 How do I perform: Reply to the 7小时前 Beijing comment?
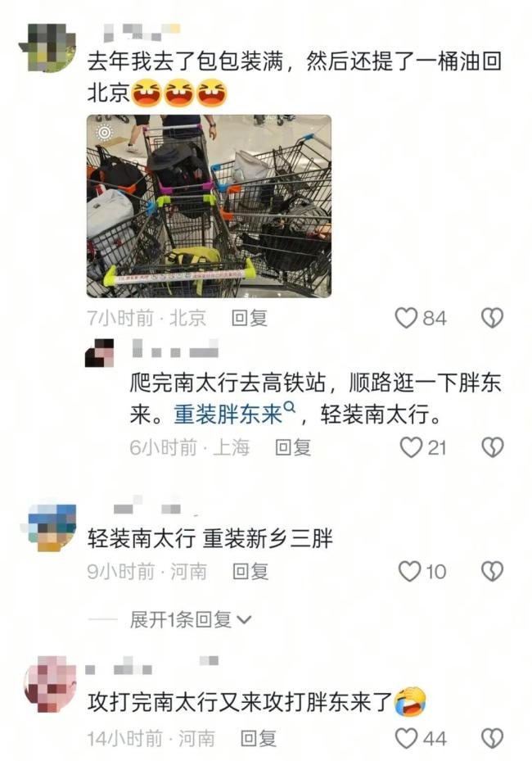pos(250,319)
